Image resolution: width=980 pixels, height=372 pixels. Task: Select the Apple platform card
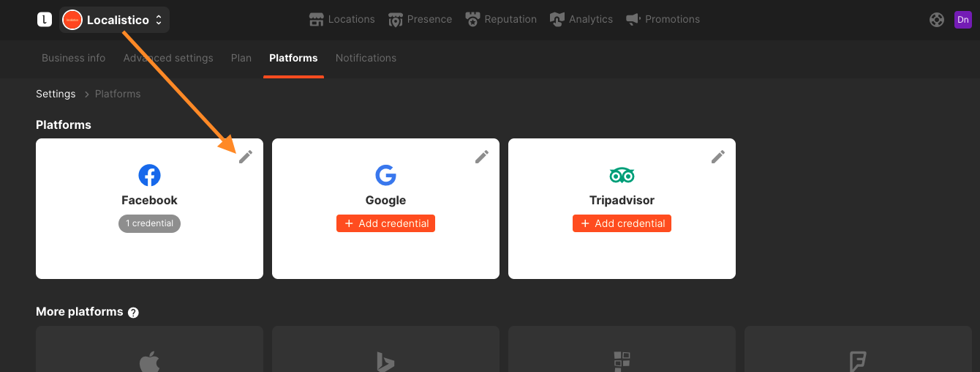(149, 349)
